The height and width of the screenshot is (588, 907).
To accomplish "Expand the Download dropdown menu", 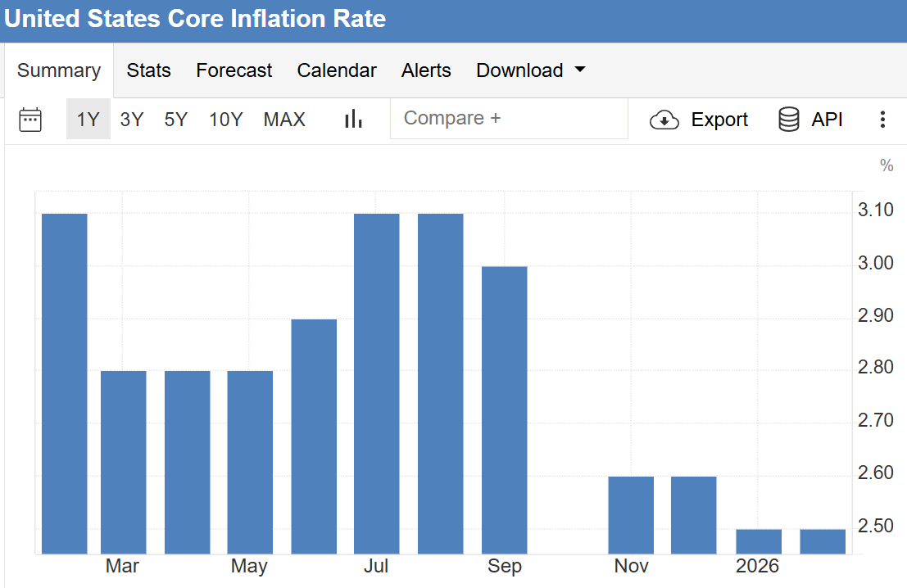I will [530, 70].
